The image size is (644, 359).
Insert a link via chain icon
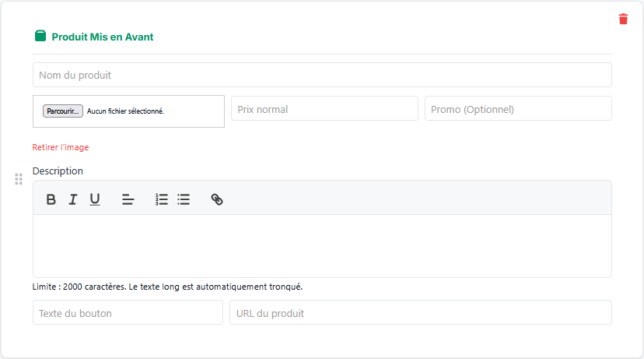coord(217,199)
